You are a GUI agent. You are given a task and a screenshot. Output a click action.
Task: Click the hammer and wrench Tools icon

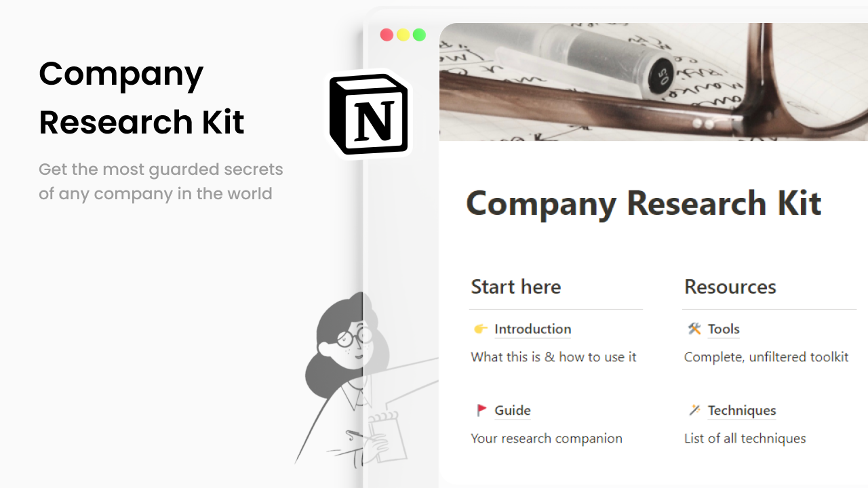tap(694, 329)
